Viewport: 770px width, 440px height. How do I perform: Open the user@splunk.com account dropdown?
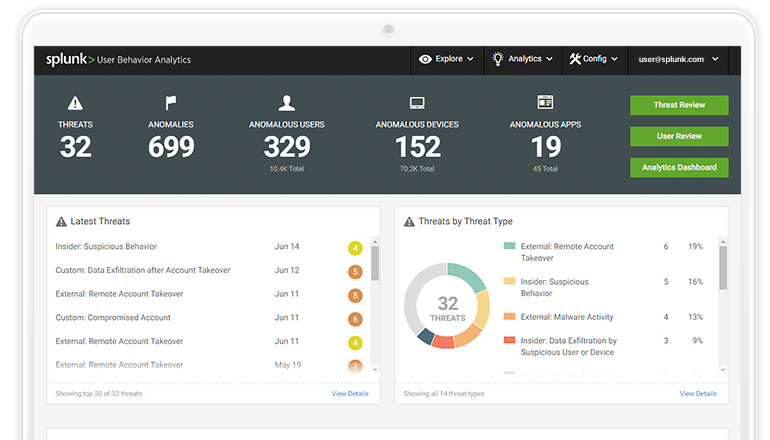point(679,59)
